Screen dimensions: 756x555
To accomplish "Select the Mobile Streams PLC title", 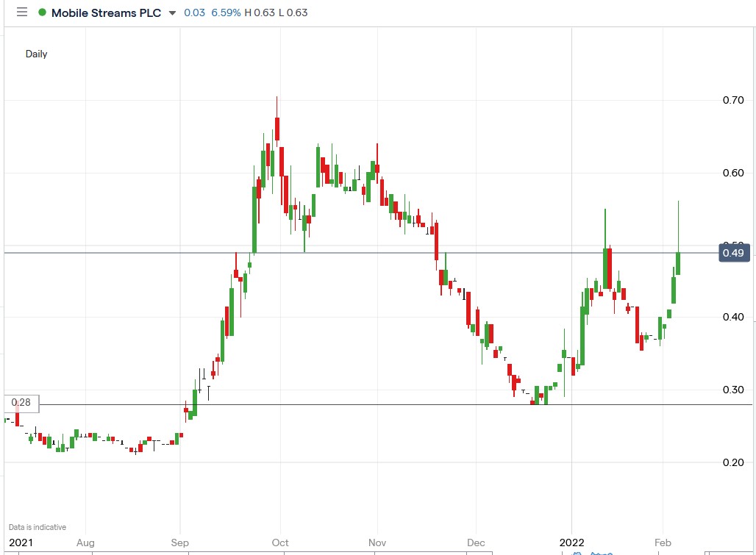I will pos(101,12).
